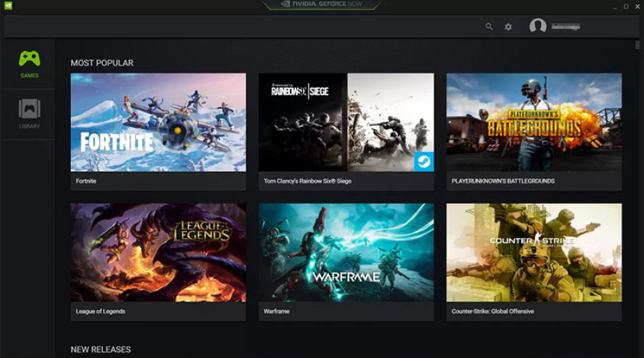Image resolution: width=644 pixels, height=358 pixels.
Task: Maximize the GeForce NOW window
Action: coord(626,6)
